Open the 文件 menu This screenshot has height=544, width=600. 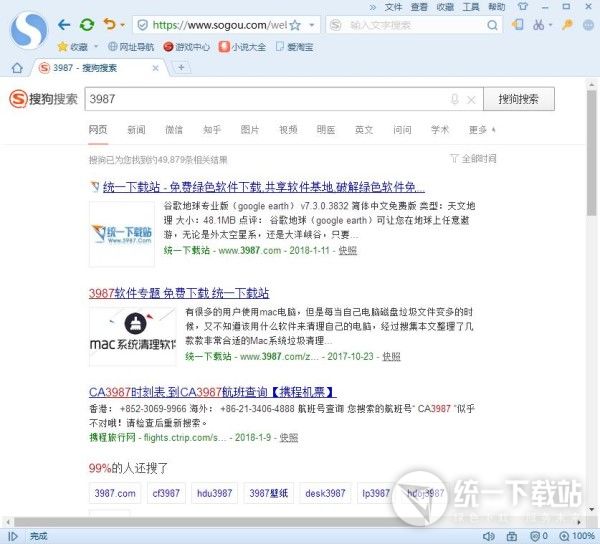point(393,7)
